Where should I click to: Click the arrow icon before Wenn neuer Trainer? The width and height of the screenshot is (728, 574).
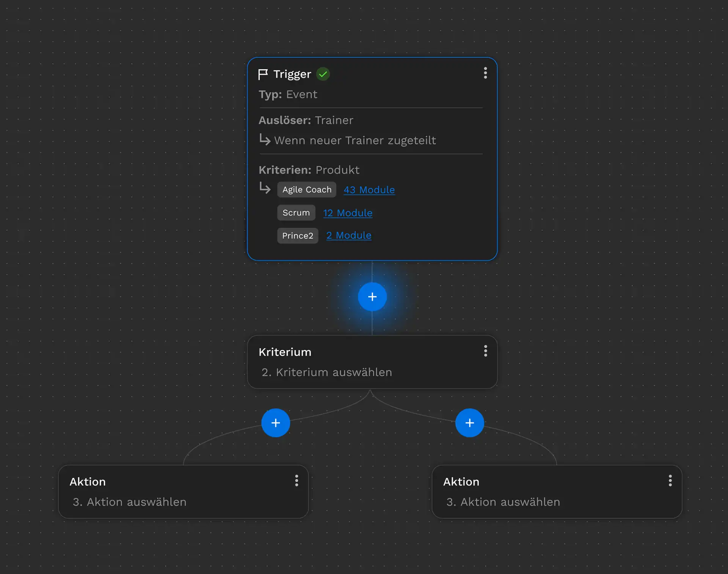(x=265, y=139)
